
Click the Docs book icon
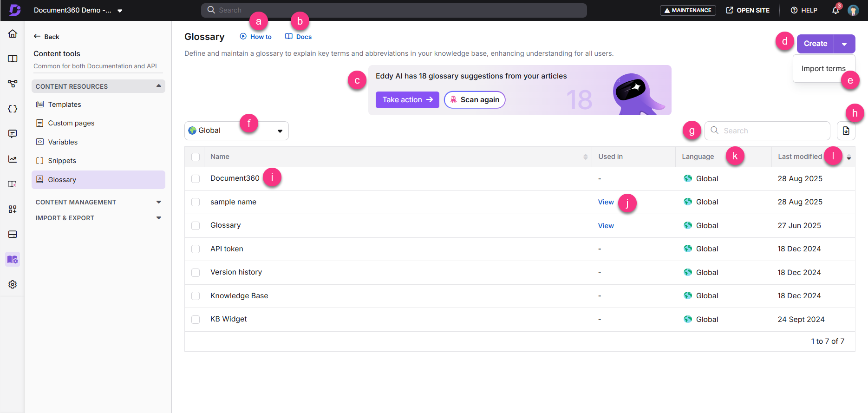289,36
